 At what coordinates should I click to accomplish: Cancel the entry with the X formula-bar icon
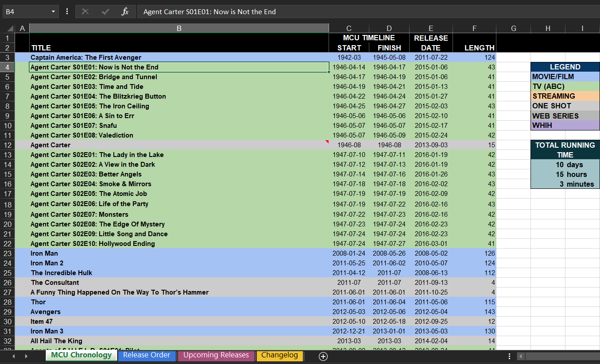(85, 11)
